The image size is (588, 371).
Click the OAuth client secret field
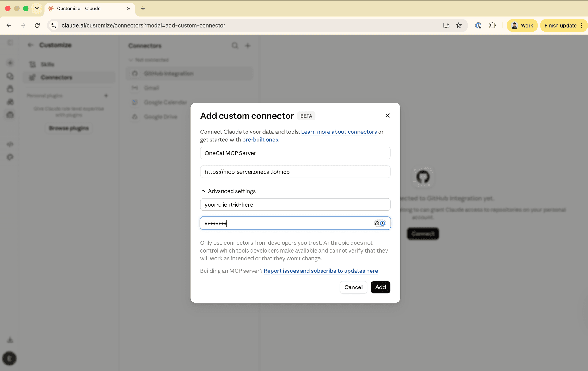coord(295,223)
